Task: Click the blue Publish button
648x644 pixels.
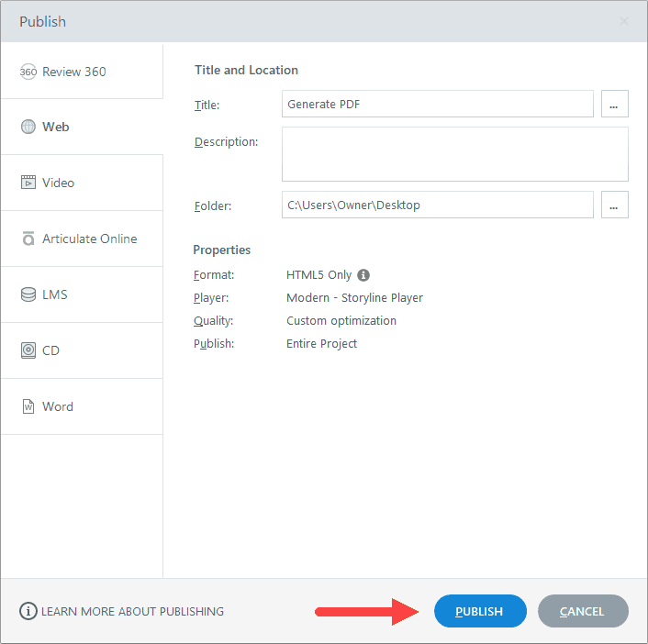Action: [x=480, y=611]
